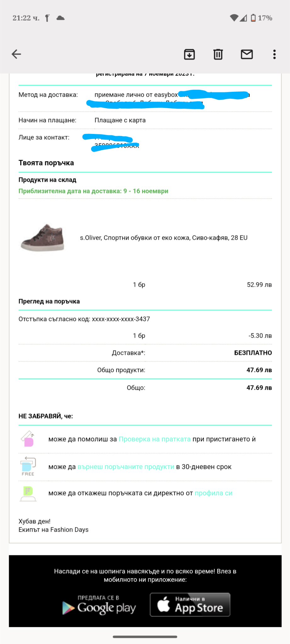290x644 pixels.
Task: Tap the Google Play store badge
Action: pyautogui.click(x=99, y=605)
